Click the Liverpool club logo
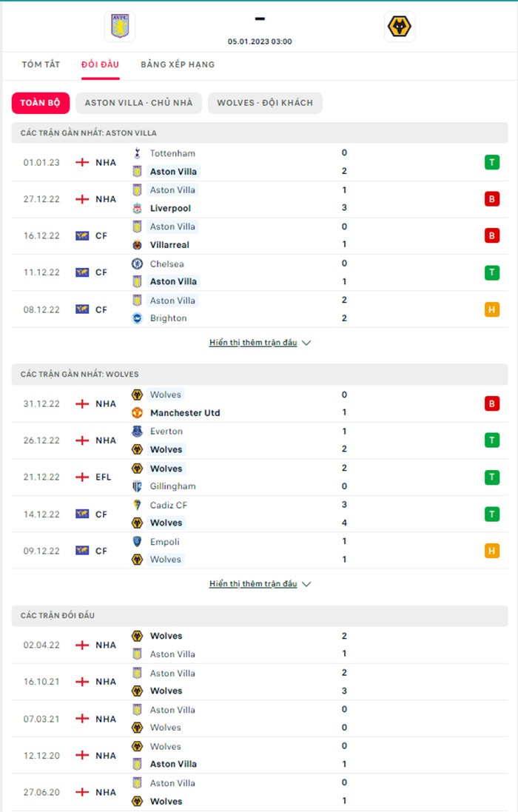Image resolution: width=518 pixels, height=812 pixels. 136,208
